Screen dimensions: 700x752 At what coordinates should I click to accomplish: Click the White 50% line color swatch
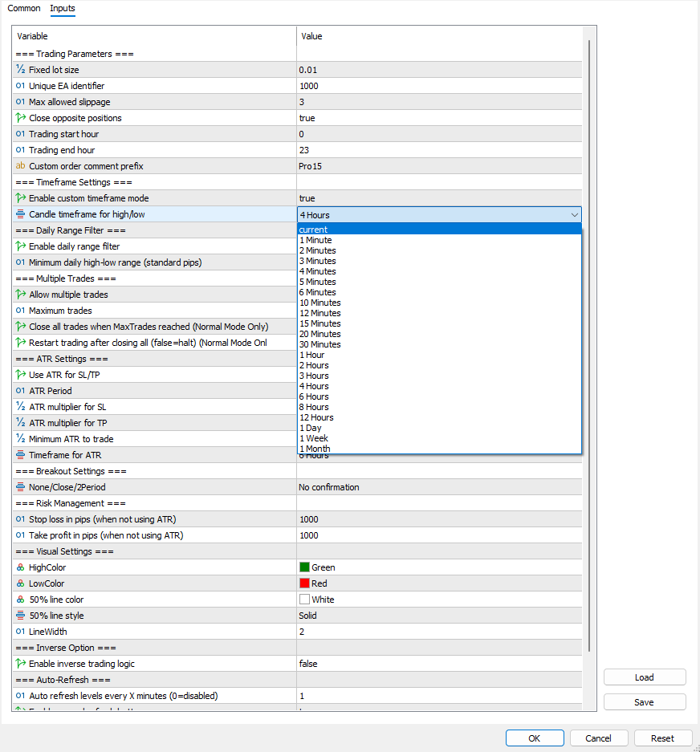coord(304,599)
